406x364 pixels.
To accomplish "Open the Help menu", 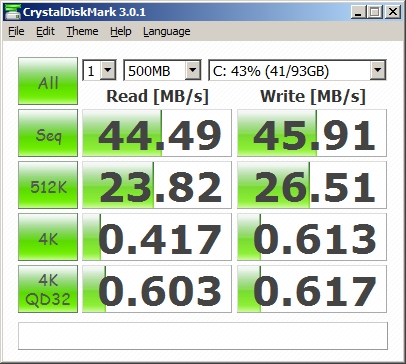I will (121, 31).
